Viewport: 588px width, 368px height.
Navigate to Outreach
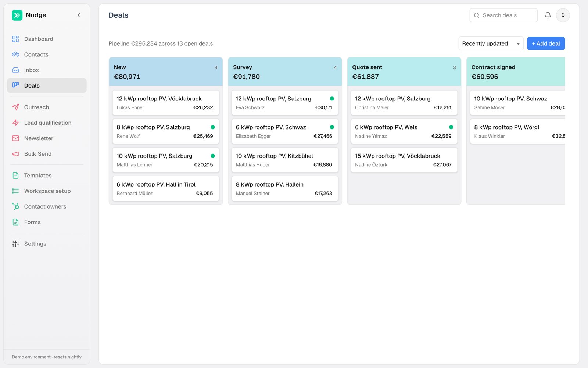pyautogui.click(x=47, y=107)
